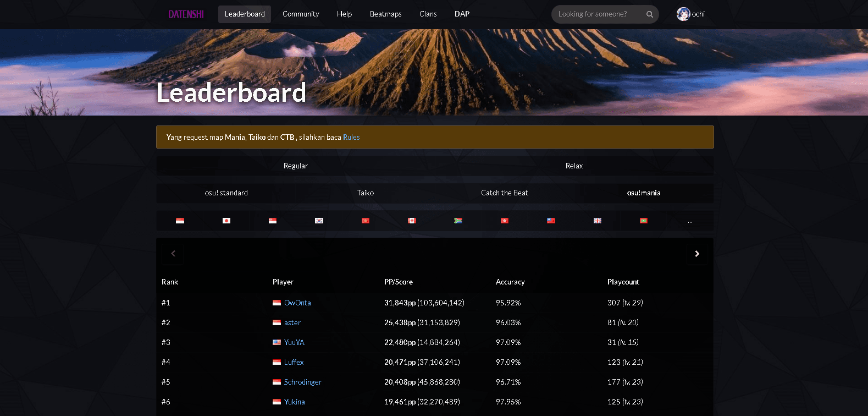This screenshot has height=416, width=868.
Task: Open the Clans menu
Action: pyautogui.click(x=428, y=14)
